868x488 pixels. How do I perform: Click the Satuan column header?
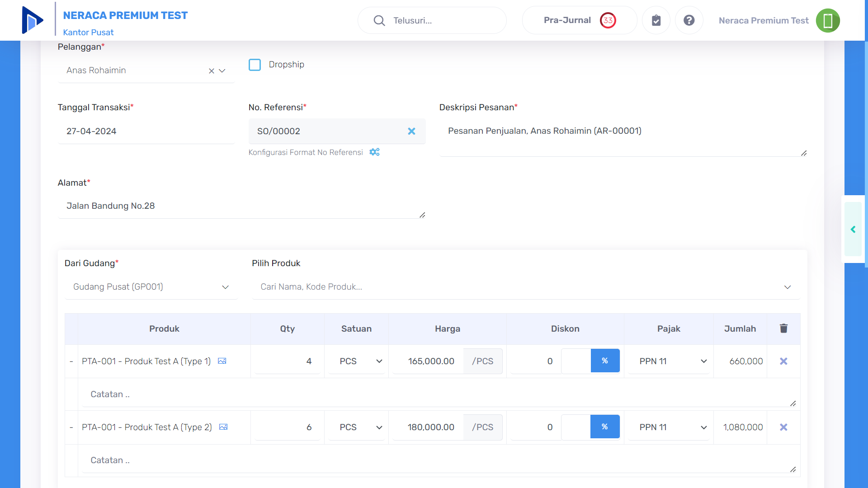357,329
